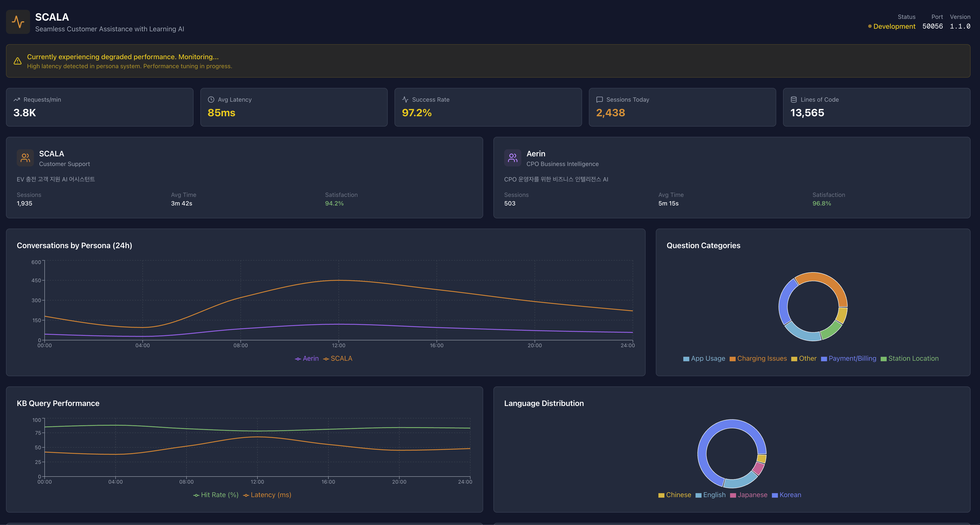The image size is (980, 525).
Task: Click the SCALA pulse logo icon
Action: tap(18, 22)
